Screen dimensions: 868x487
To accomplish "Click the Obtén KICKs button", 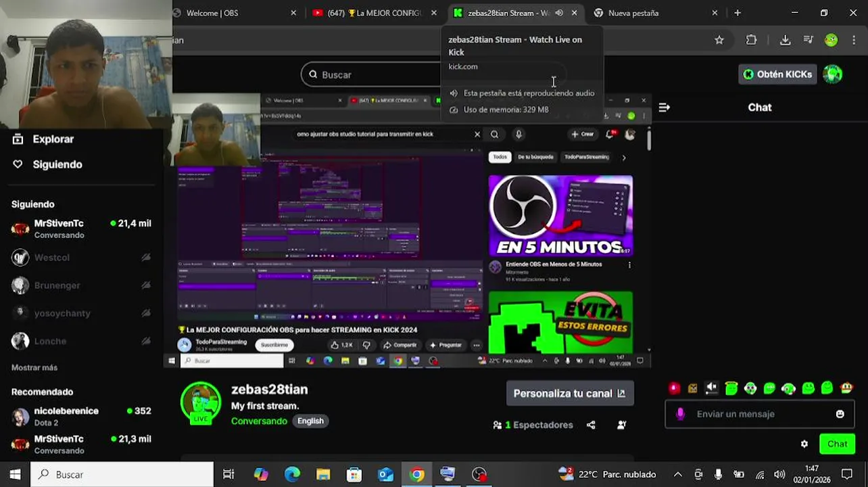I will point(777,74).
